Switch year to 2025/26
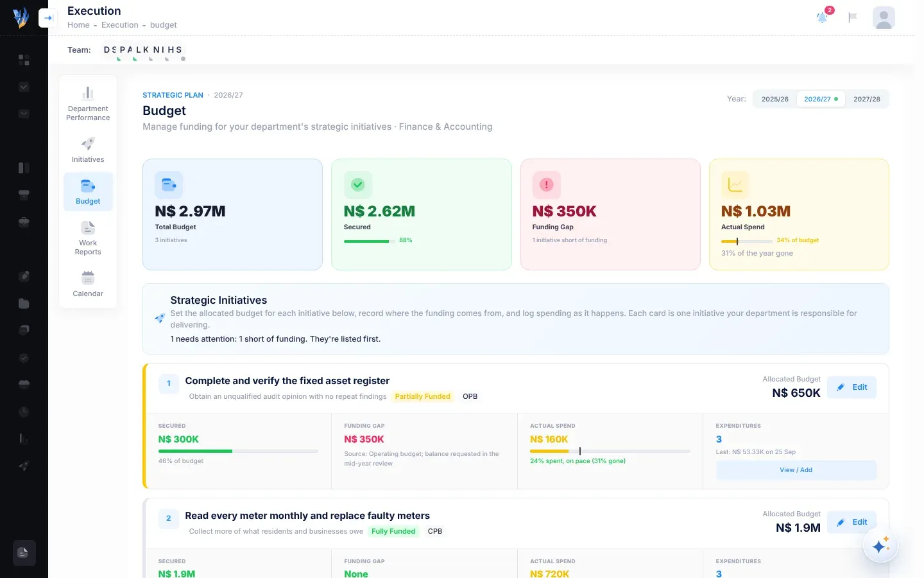 pos(774,99)
